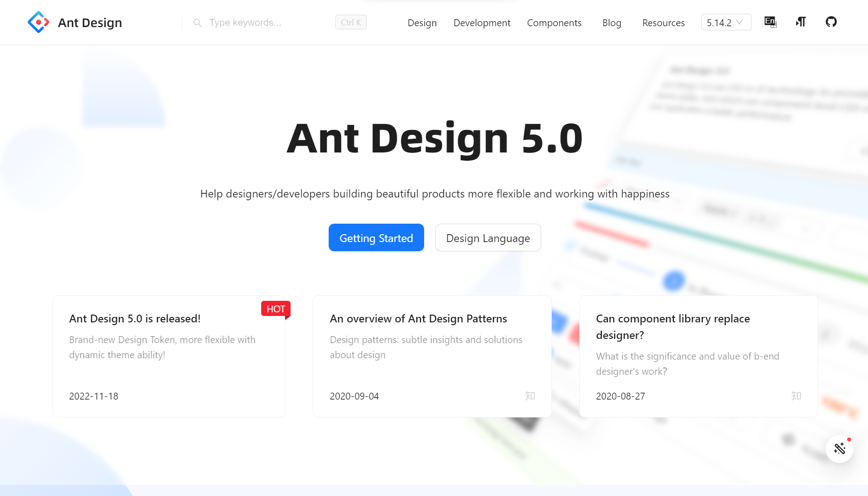The image size is (868, 496).
Task: Click the Getting Started button
Action: pos(376,237)
